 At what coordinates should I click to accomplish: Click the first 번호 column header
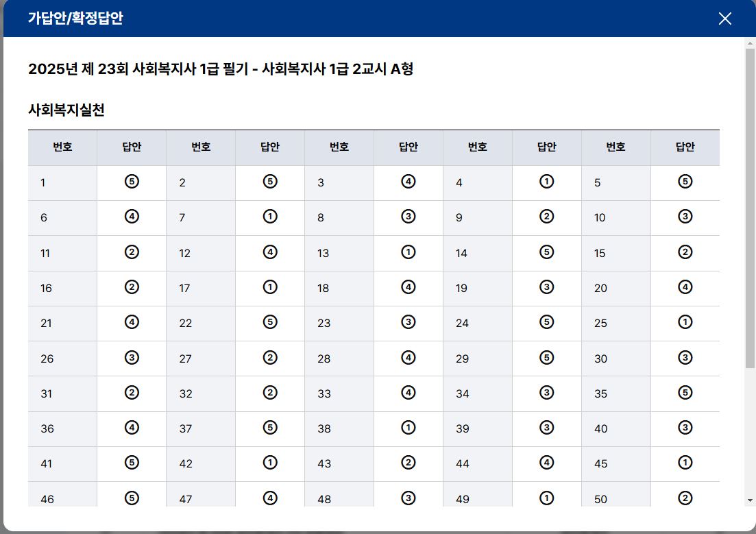click(x=62, y=147)
